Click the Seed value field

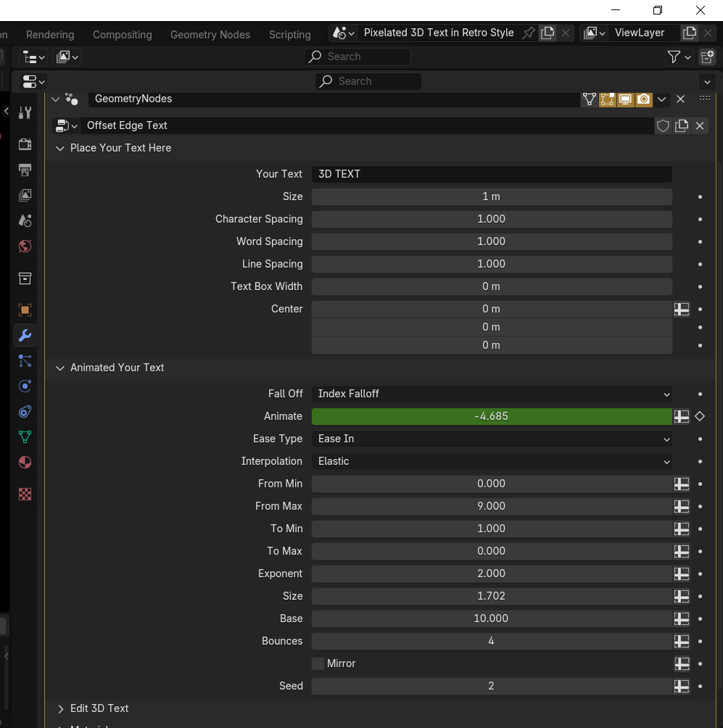pos(492,686)
